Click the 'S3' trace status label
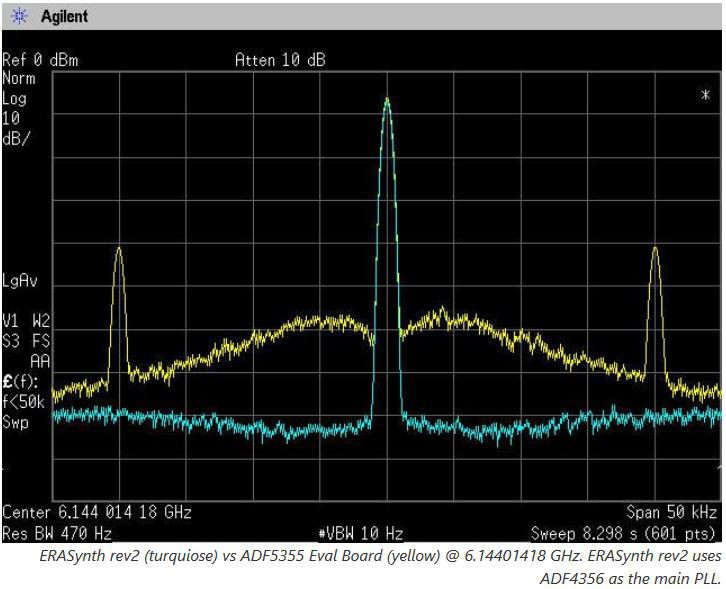Viewport: 726px width, 589px height. [x=11, y=341]
